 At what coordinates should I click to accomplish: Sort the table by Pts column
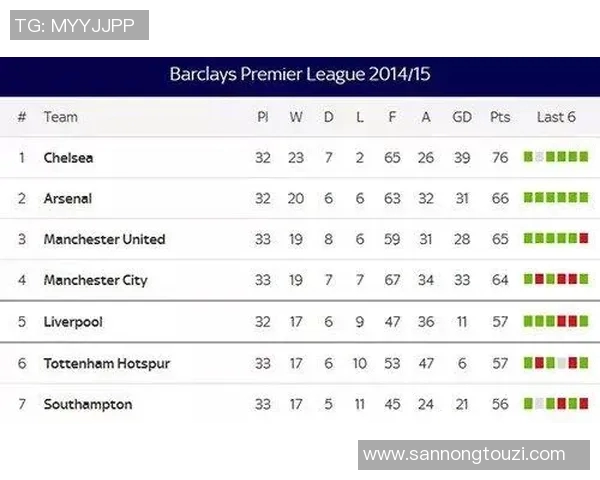click(x=500, y=117)
